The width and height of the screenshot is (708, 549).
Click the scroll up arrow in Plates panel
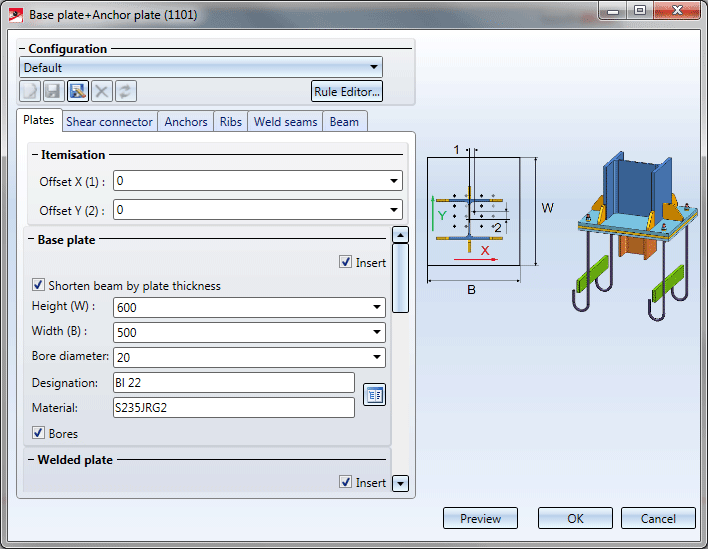(x=400, y=236)
